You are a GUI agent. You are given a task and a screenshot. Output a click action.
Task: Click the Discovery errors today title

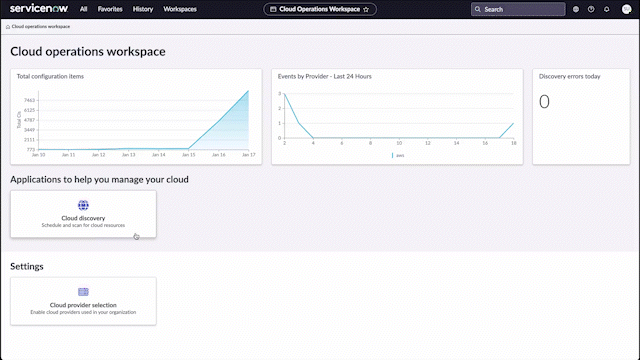click(x=569, y=76)
